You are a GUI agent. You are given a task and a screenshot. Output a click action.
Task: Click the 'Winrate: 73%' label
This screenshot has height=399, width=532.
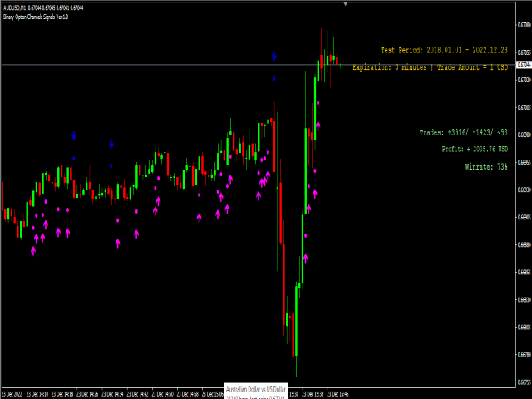486,166
